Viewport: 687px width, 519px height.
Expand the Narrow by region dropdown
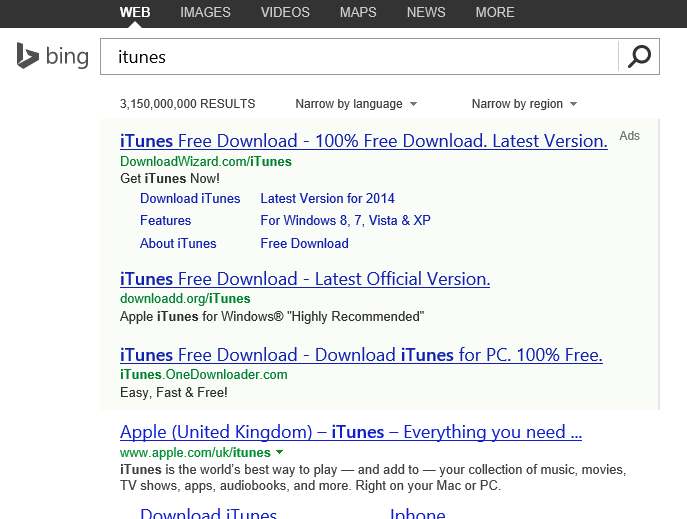point(524,104)
